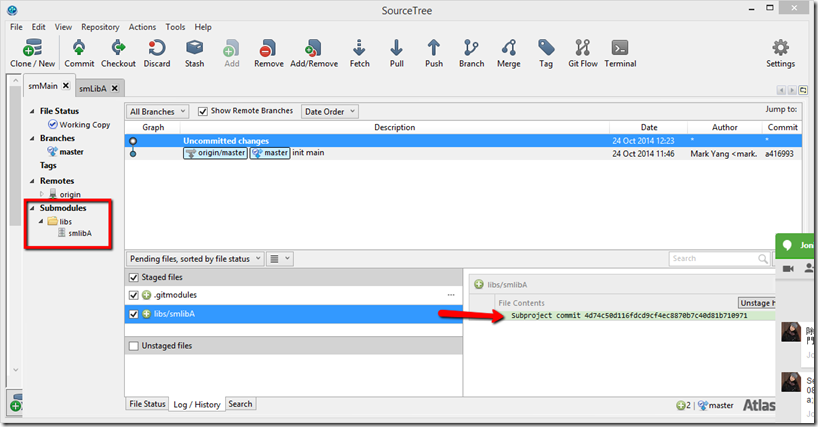818x427 pixels.
Task: Click the Description column header
Action: coord(394,127)
